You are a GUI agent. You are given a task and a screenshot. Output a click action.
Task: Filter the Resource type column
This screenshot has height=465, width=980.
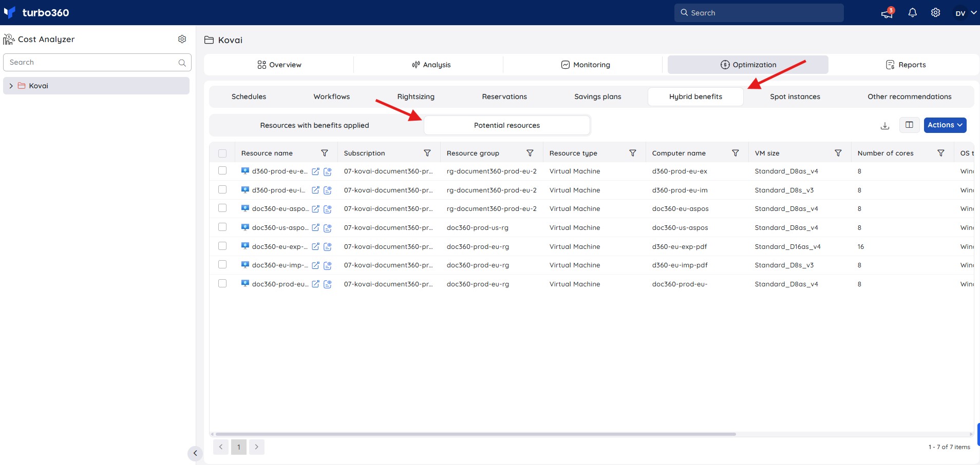pos(633,153)
